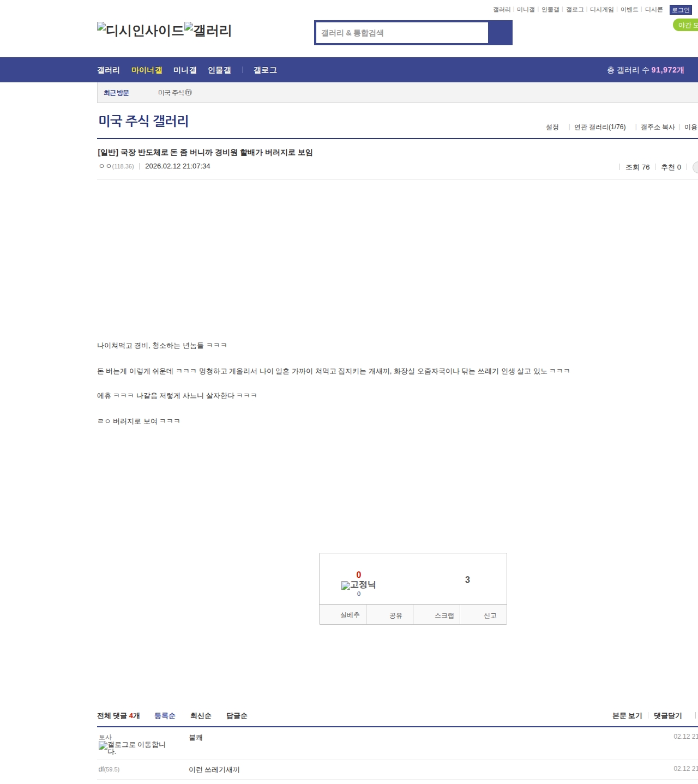
Task: Click the 고정닉 image in the vote box
Action: click(358, 585)
